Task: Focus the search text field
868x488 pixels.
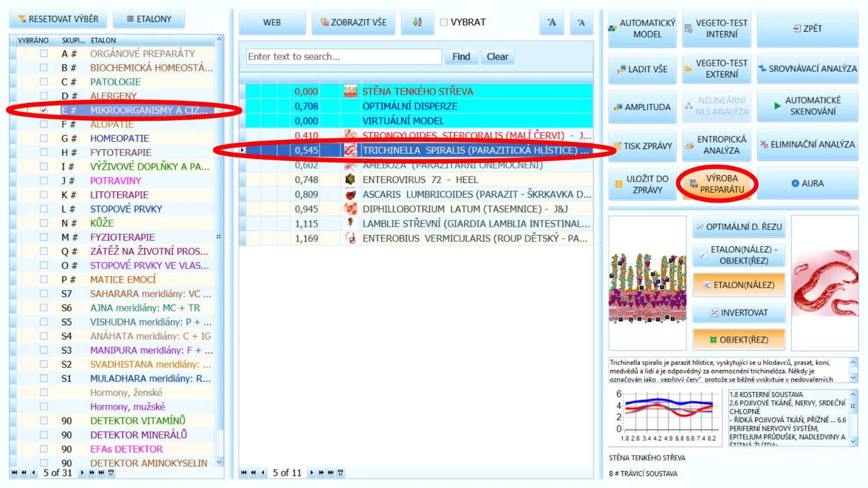Action: click(344, 57)
